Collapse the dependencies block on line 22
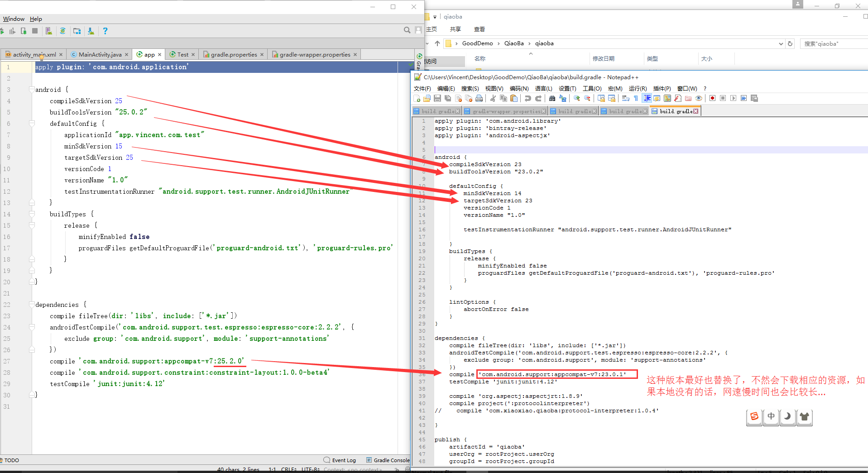This screenshot has height=473, width=868. (x=32, y=304)
